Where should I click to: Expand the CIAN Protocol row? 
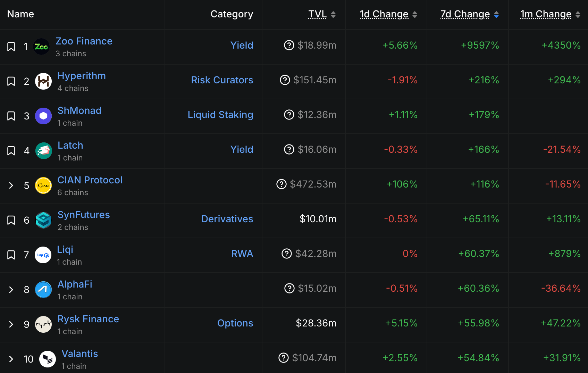click(x=11, y=185)
